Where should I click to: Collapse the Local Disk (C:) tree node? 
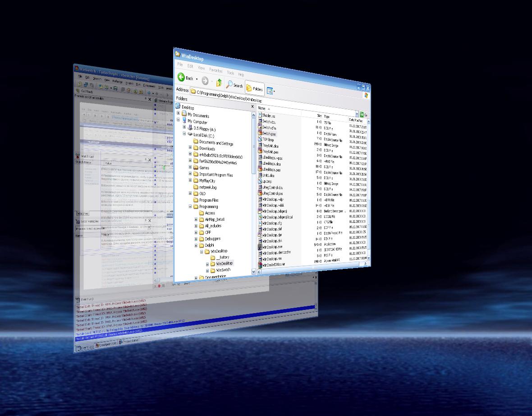[184, 134]
